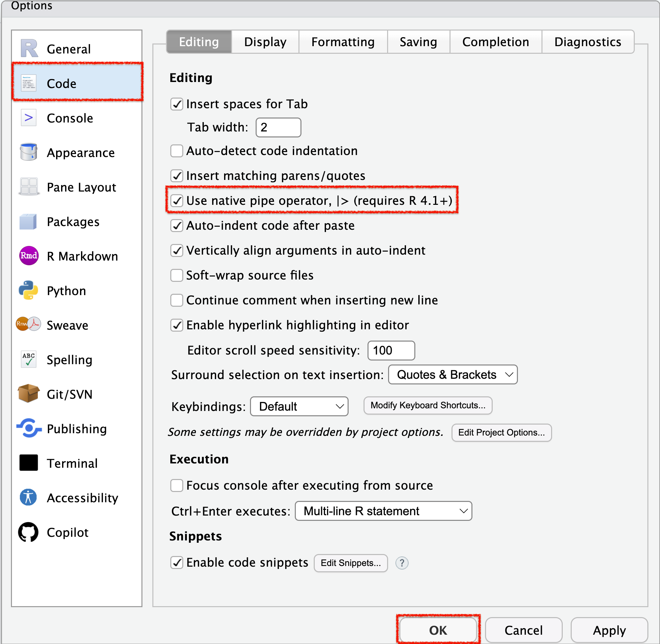Open the R Markdown options icon
The width and height of the screenshot is (660, 644).
click(x=29, y=256)
